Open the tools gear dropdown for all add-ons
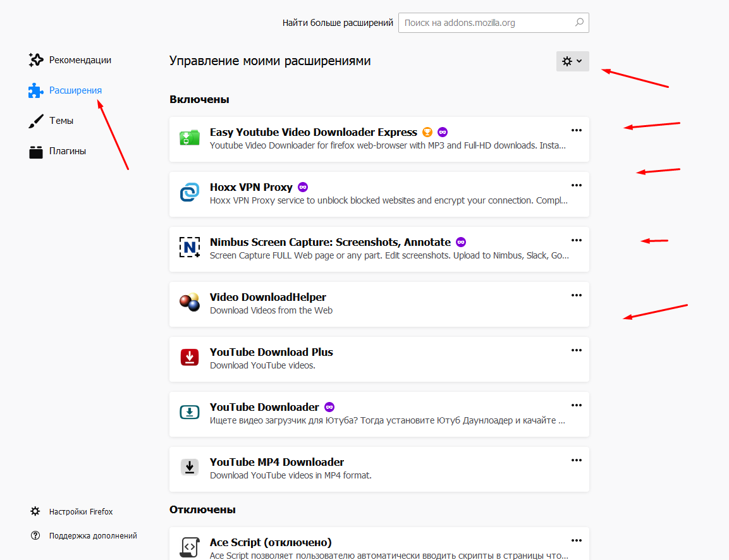 [x=572, y=61]
